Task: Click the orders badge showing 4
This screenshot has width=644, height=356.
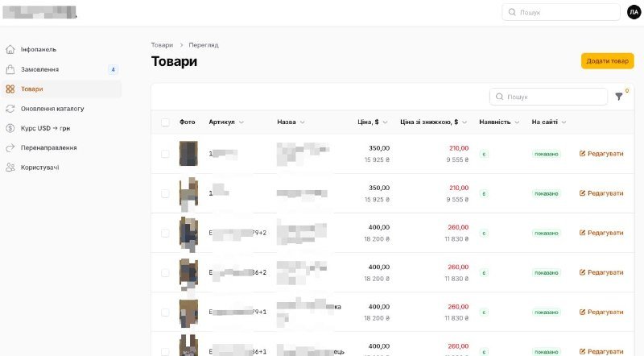Action: point(113,69)
